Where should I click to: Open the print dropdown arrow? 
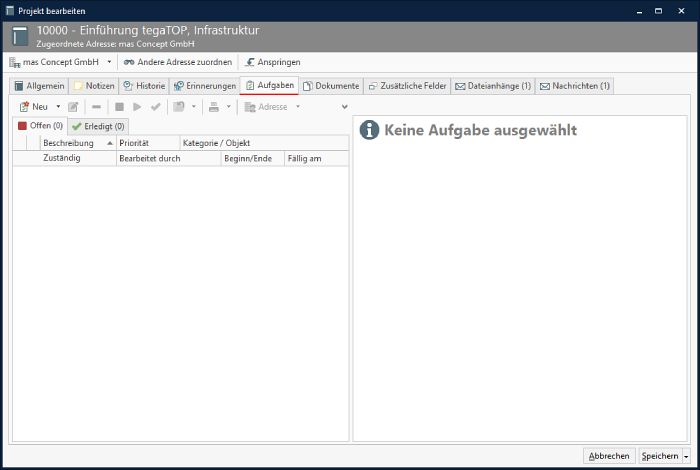pos(229,107)
